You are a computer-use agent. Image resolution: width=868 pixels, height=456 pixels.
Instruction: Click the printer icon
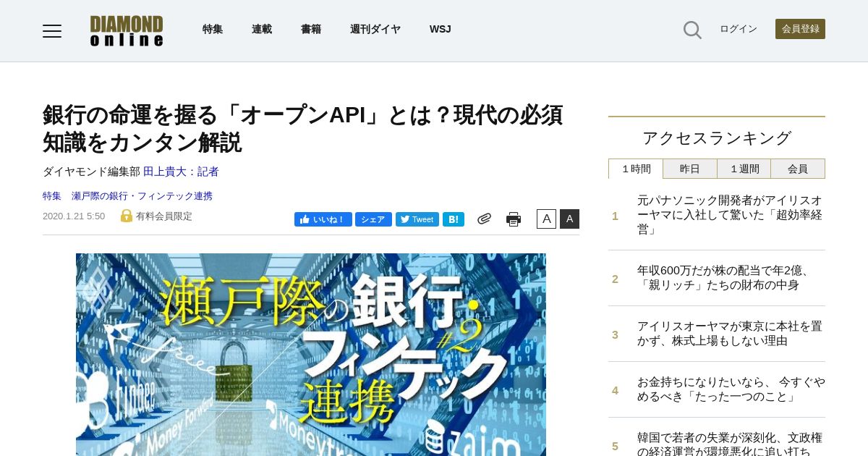tap(514, 219)
